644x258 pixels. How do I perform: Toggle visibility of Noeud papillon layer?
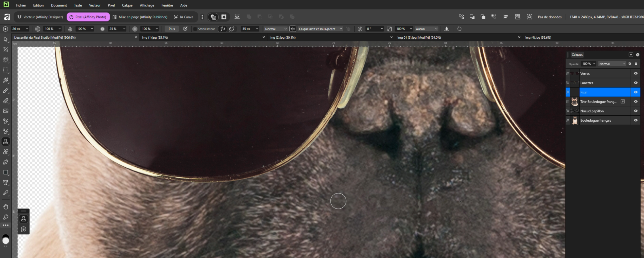pyautogui.click(x=635, y=111)
